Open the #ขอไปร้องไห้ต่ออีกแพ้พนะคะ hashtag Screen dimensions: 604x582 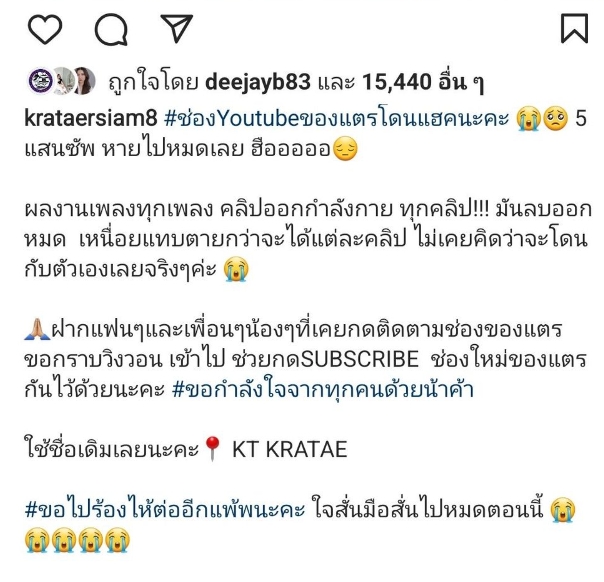coord(165,509)
